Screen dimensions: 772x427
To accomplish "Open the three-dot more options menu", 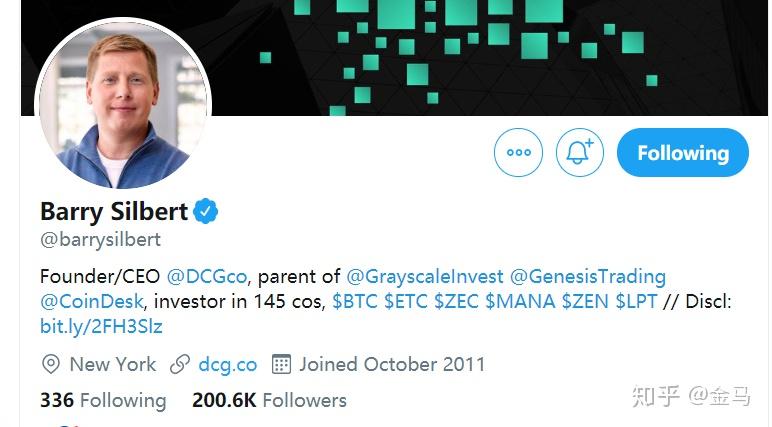I will pos(518,153).
